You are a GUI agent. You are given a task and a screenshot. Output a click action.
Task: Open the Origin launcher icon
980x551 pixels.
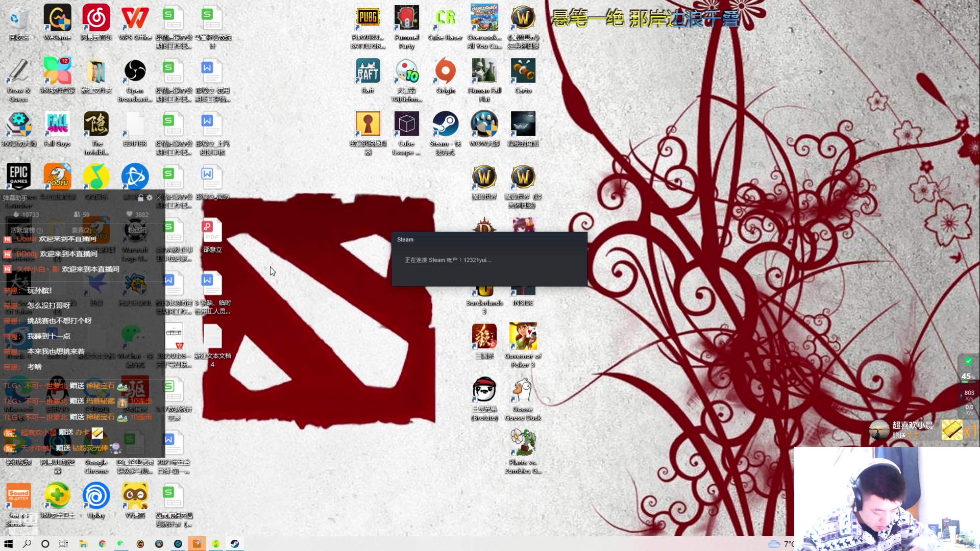[x=446, y=76]
